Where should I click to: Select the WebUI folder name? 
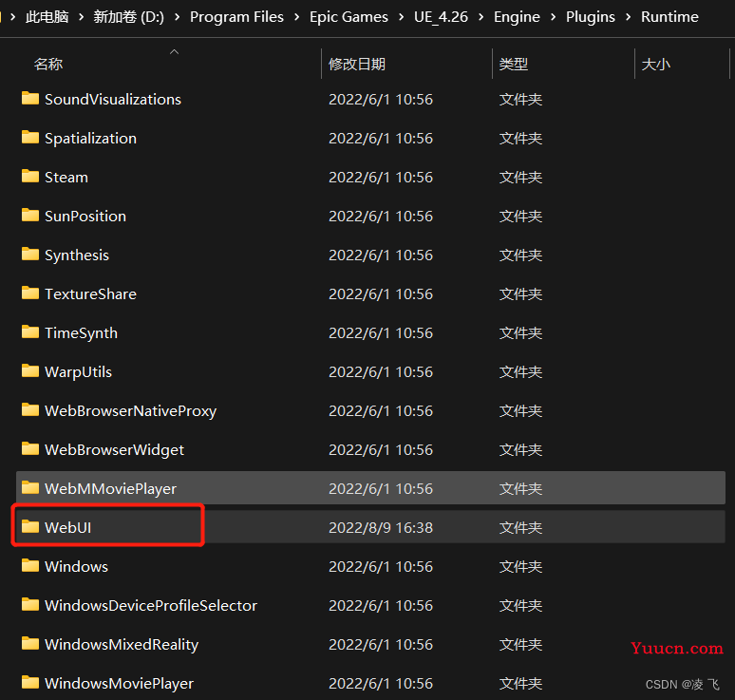coord(68,527)
